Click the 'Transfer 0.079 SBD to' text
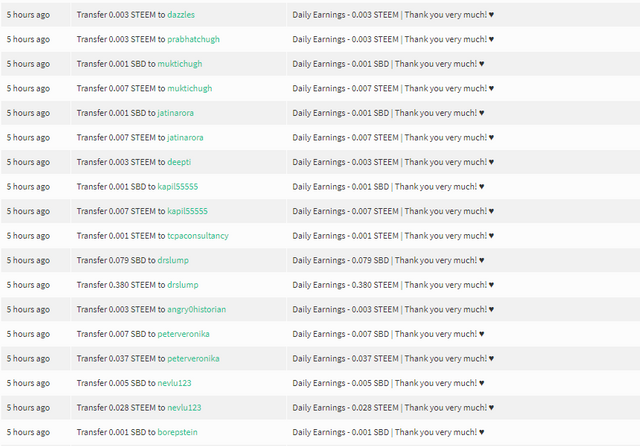Image resolution: width=640 pixels, height=446 pixels. click(x=116, y=260)
